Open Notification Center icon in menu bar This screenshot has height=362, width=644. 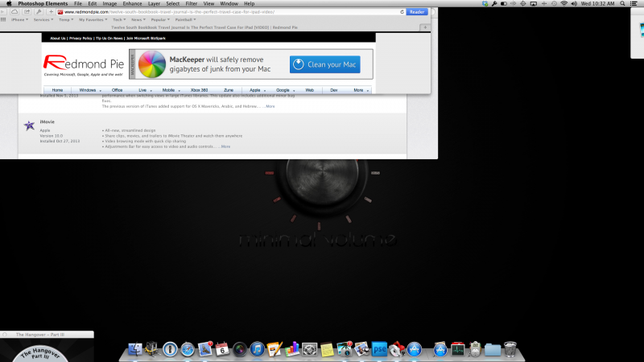click(634, 3)
